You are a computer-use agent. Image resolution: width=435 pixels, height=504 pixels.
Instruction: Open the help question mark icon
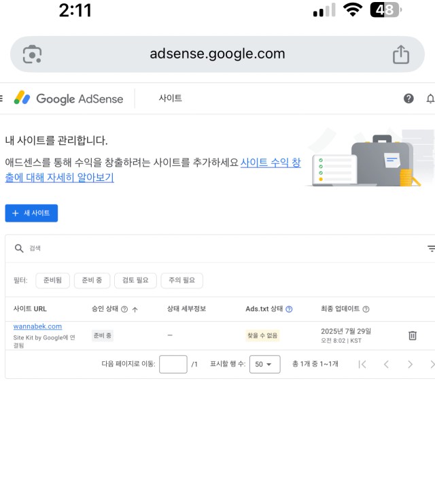408,99
